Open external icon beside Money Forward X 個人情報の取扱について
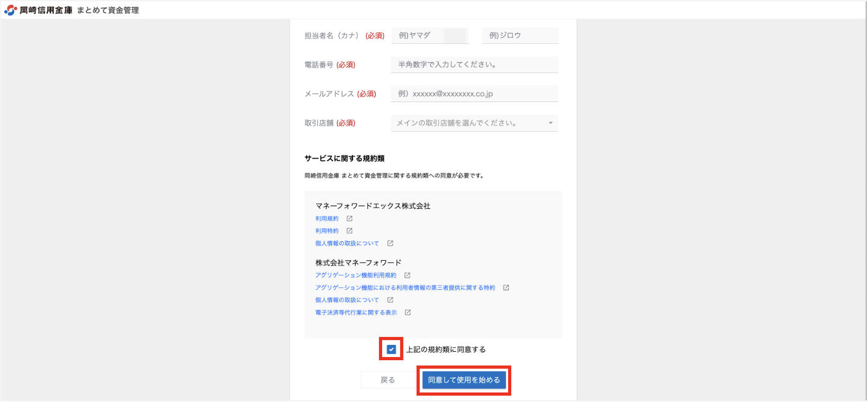 pos(390,243)
